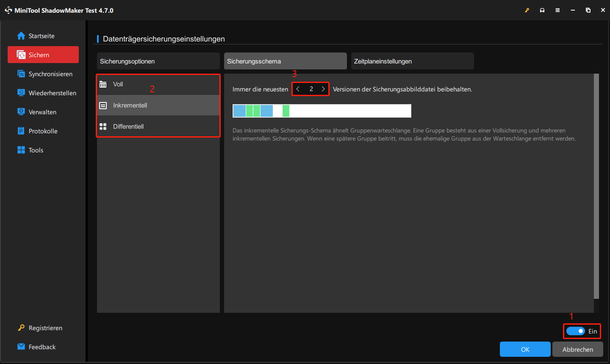
Task: Choose the Differentiell backup scheme
Action: coord(158,127)
